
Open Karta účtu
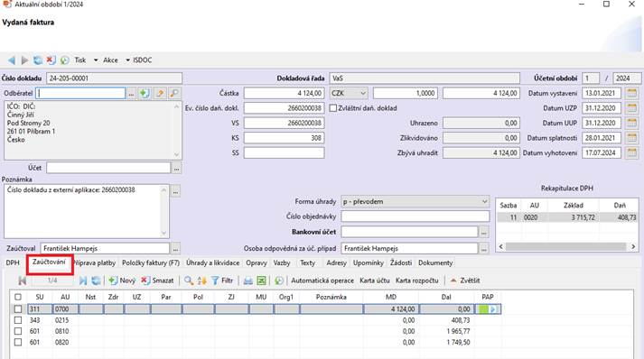coord(375,281)
